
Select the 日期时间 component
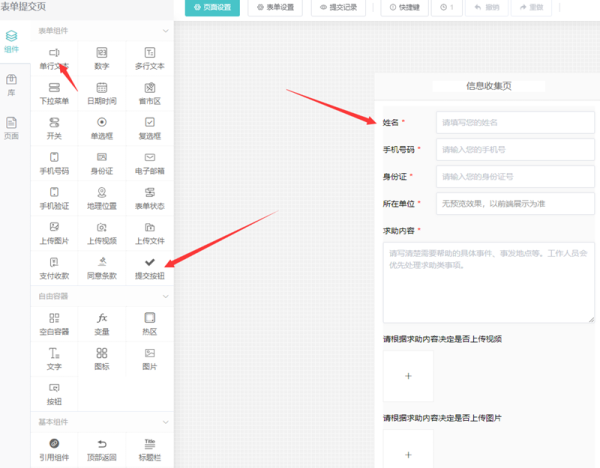click(102, 93)
